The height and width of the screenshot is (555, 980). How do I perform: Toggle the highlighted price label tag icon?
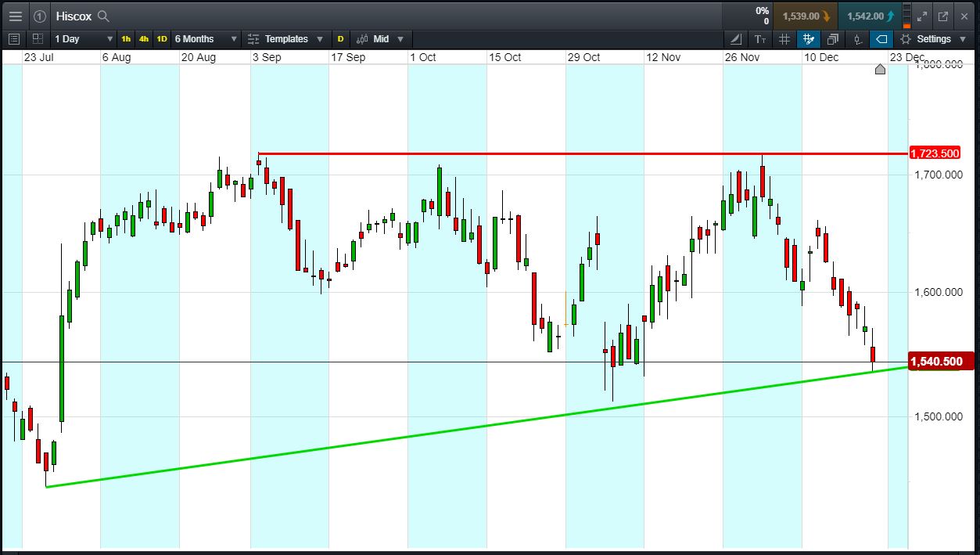[881, 38]
